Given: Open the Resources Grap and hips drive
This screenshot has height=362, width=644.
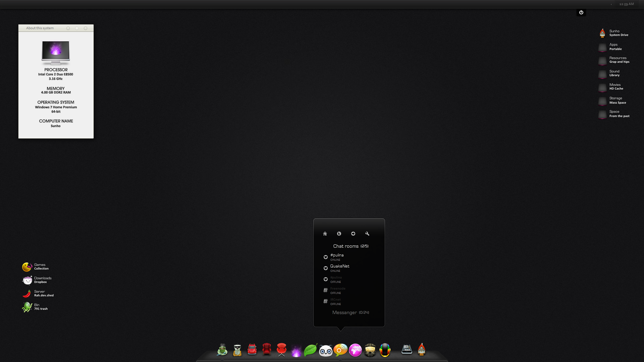Looking at the screenshot, I should 602,61.
